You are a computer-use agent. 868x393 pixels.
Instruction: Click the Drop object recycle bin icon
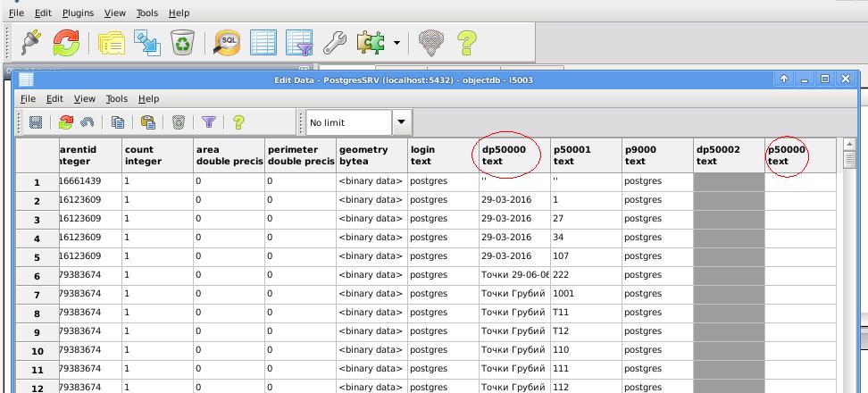[182, 42]
